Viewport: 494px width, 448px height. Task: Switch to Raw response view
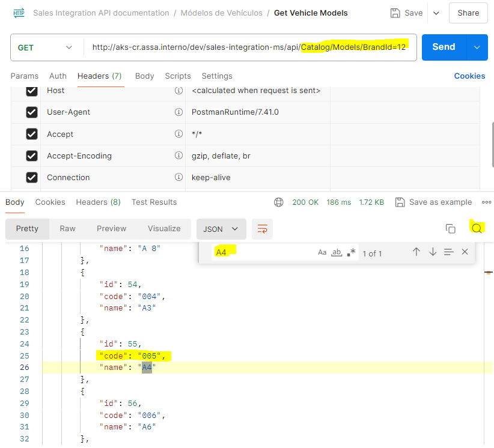pos(68,229)
